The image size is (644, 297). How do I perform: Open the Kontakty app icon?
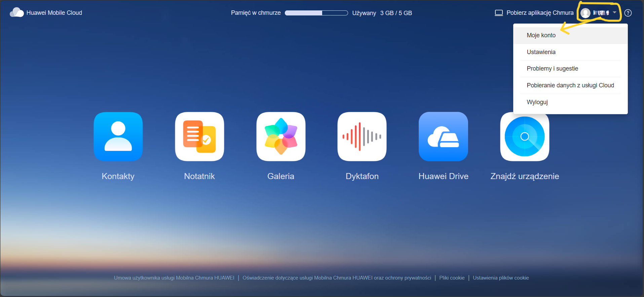pyautogui.click(x=118, y=136)
